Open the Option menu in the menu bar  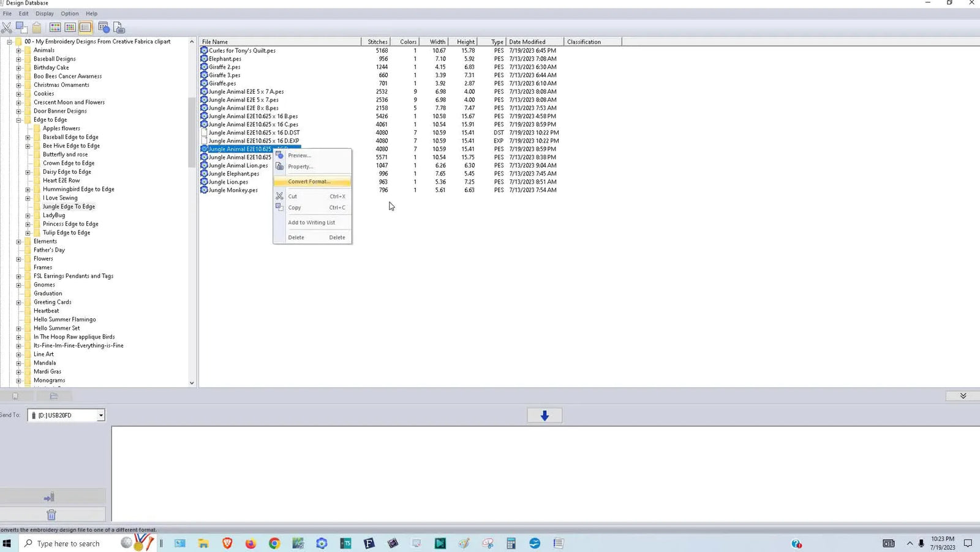tap(69, 13)
